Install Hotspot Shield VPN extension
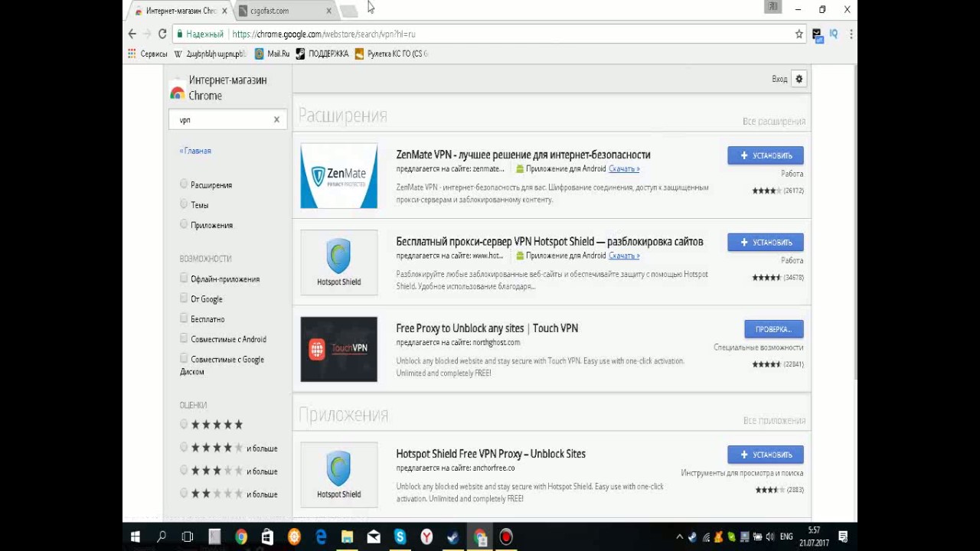Screen dimensions: 980x551 (x=766, y=242)
